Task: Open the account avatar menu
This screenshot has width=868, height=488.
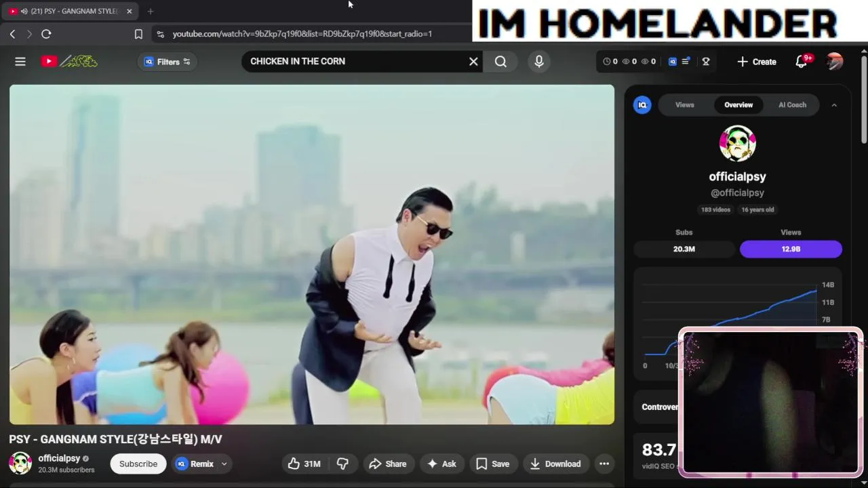Action: coord(835,62)
